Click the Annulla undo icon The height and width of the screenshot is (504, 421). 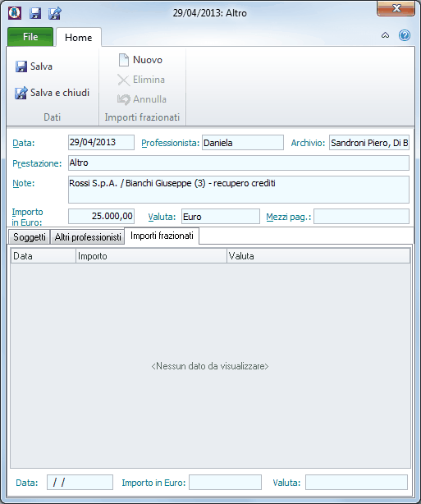123,99
